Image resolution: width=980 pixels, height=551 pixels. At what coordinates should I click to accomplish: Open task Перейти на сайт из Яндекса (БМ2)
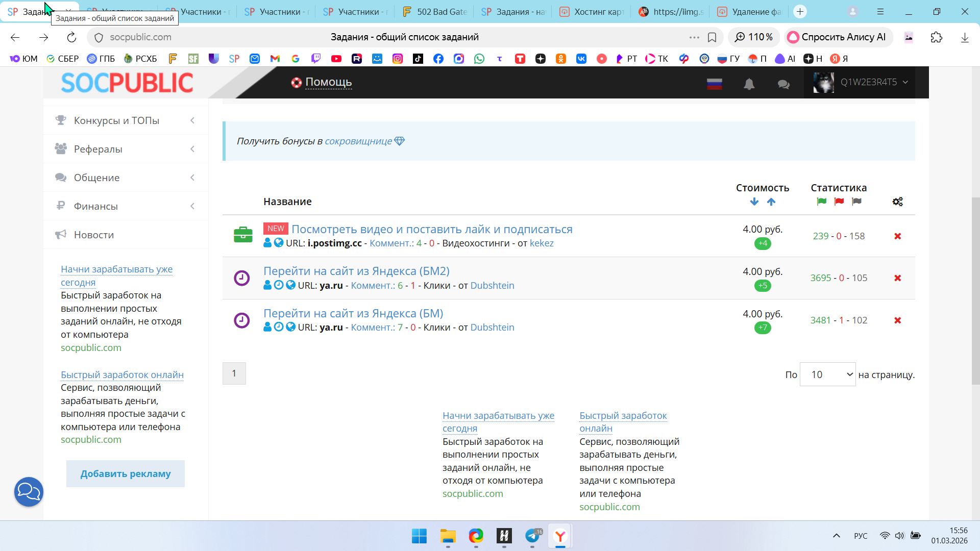[356, 271]
